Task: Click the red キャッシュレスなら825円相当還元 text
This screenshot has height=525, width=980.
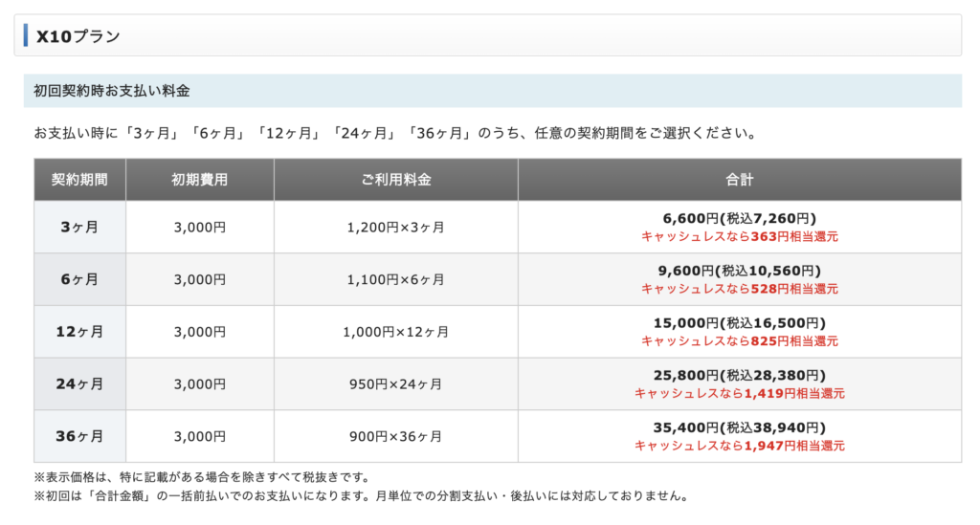Action: click(740, 341)
